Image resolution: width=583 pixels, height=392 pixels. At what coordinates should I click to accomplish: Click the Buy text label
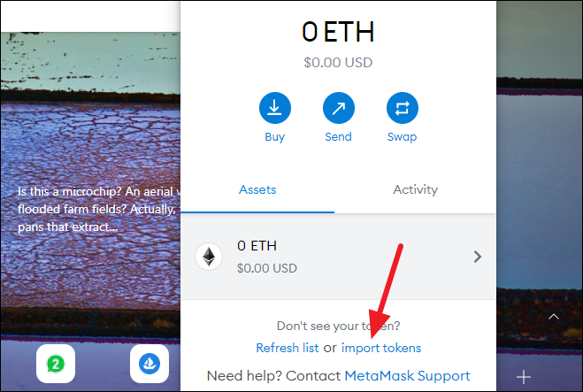(275, 137)
